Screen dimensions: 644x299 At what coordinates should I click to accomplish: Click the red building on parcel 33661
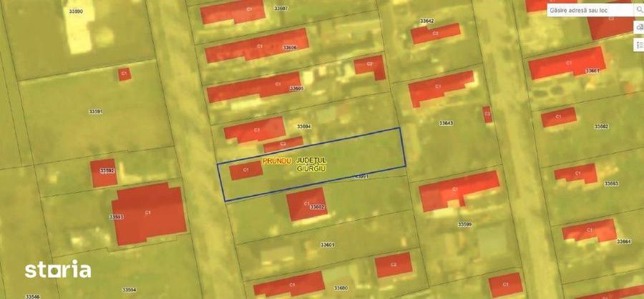(x=567, y=63)
